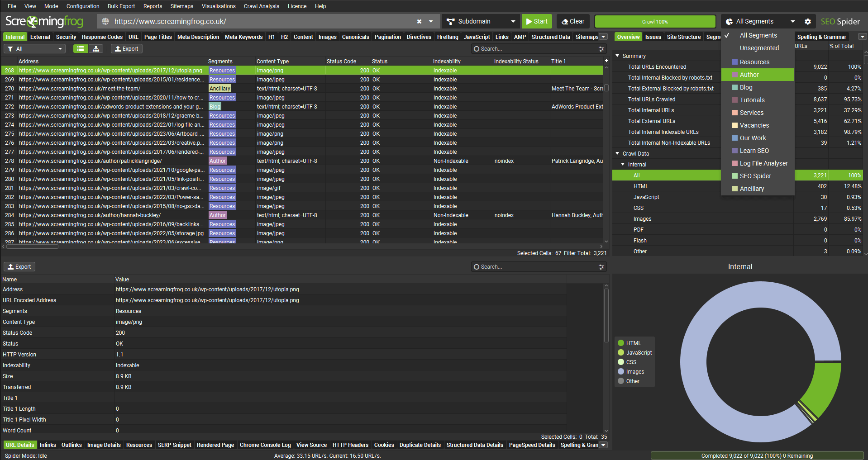This screenshot has width=868, height=460.
Task: Click the green Start button
Action: coord(536,22)
